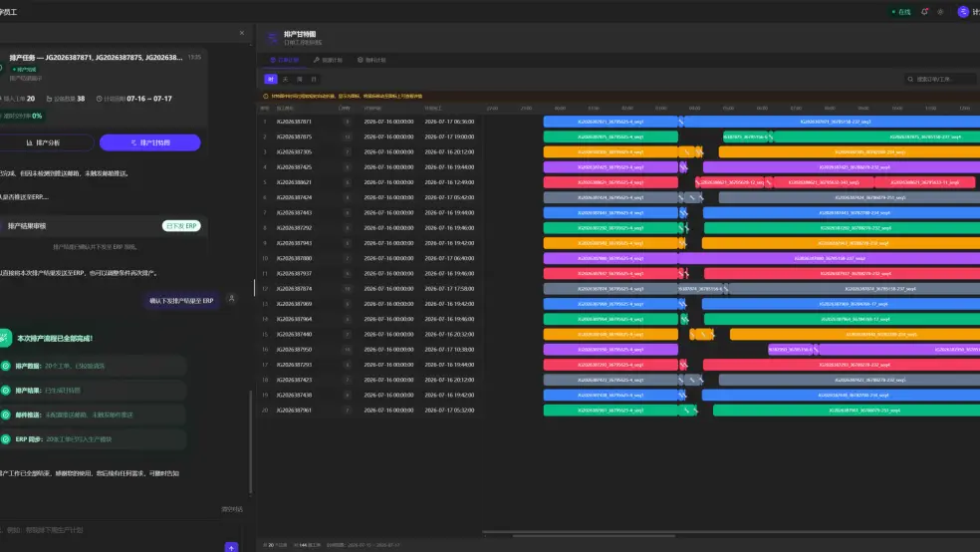Click the purple send arrow button
This screenshot has height=552, width=980.
(x=231, y=547)
